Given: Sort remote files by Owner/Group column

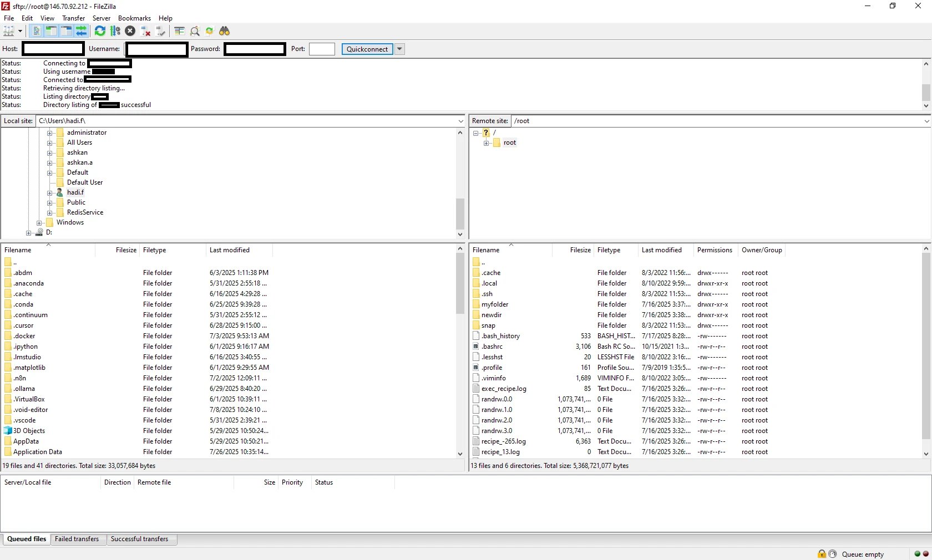Looking at the screenshot, I should (762, 250).
